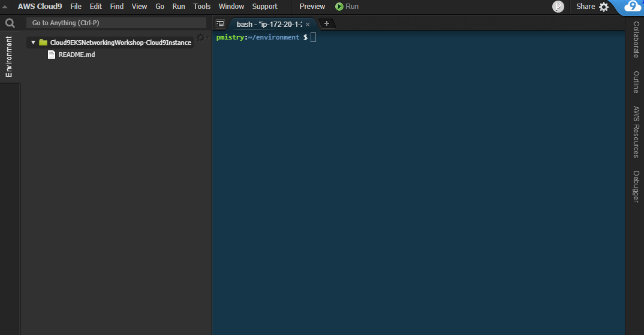Add a new tab with plus button
Screen dimensions: 644x335
click(327, 23)
